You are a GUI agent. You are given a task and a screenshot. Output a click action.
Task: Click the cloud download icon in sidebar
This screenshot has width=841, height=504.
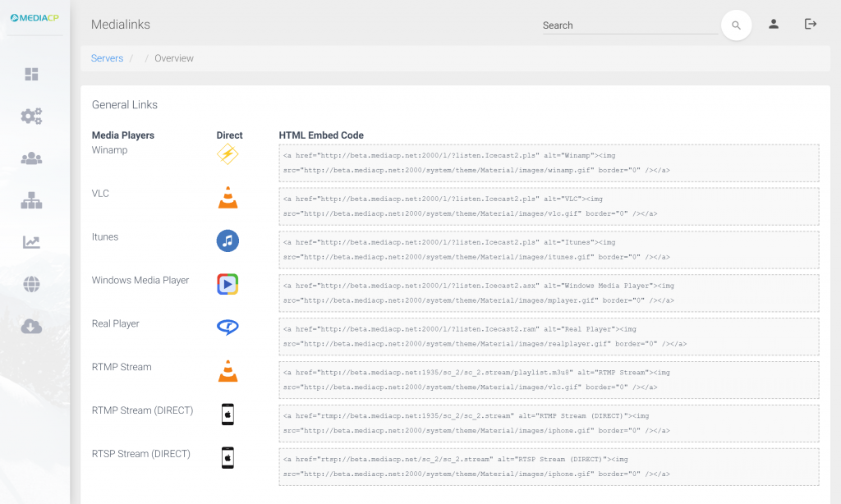coord(31,327)
